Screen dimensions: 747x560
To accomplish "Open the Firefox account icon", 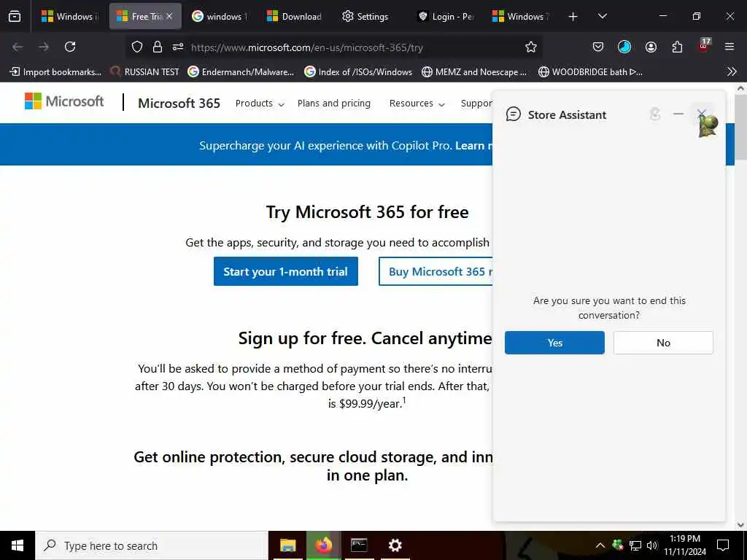I will tap(651, 47).
